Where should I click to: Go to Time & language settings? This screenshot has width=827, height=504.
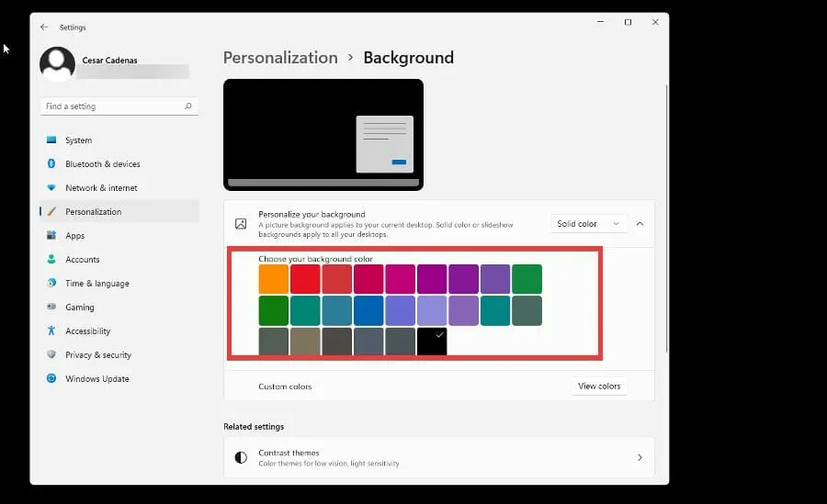[x=96, y=284]
